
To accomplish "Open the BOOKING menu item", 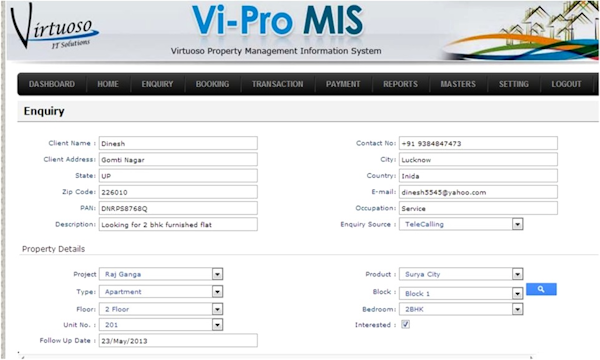I will point(212,84).
